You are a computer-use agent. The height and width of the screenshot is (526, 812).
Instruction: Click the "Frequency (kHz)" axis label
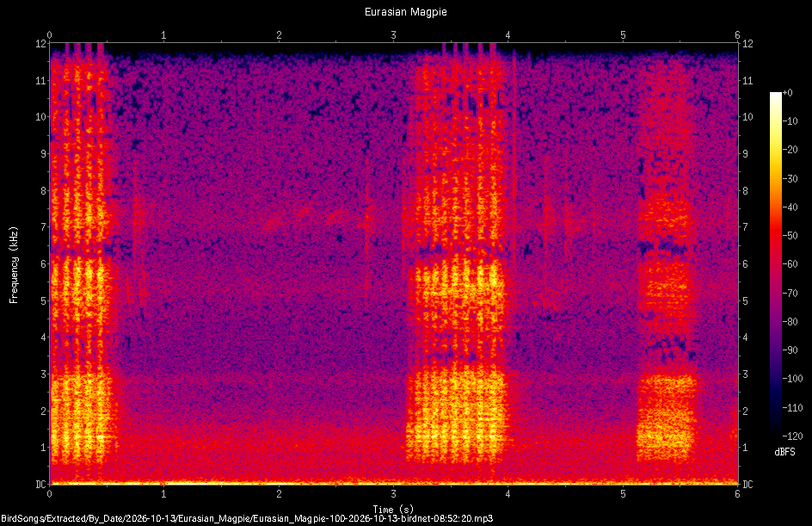click(14, 265)
